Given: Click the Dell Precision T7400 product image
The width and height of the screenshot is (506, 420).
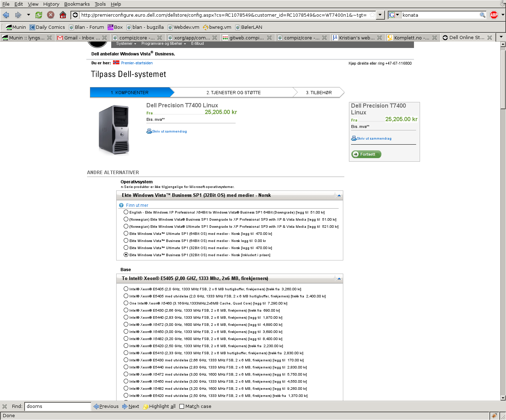Looking at the screenshot, I should (114, 130).
